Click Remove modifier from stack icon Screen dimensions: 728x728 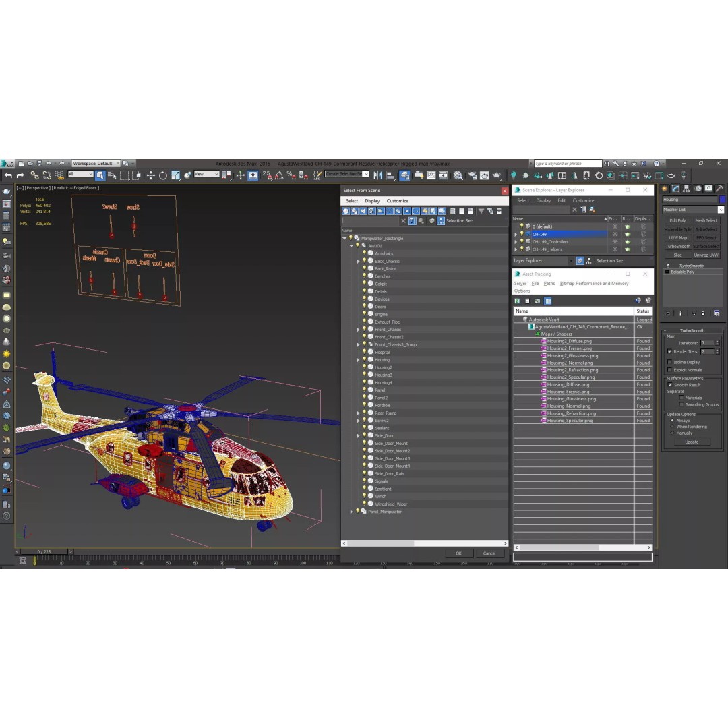(703, 313)
